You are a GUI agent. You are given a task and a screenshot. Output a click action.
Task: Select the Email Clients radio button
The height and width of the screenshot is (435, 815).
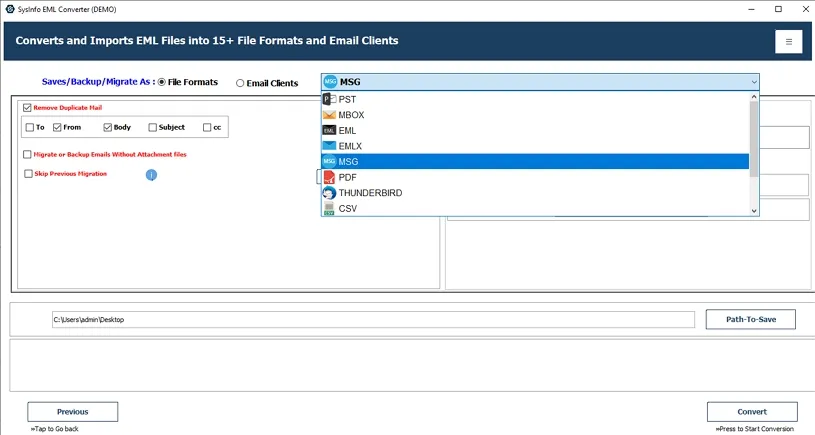tap(240, 83)
